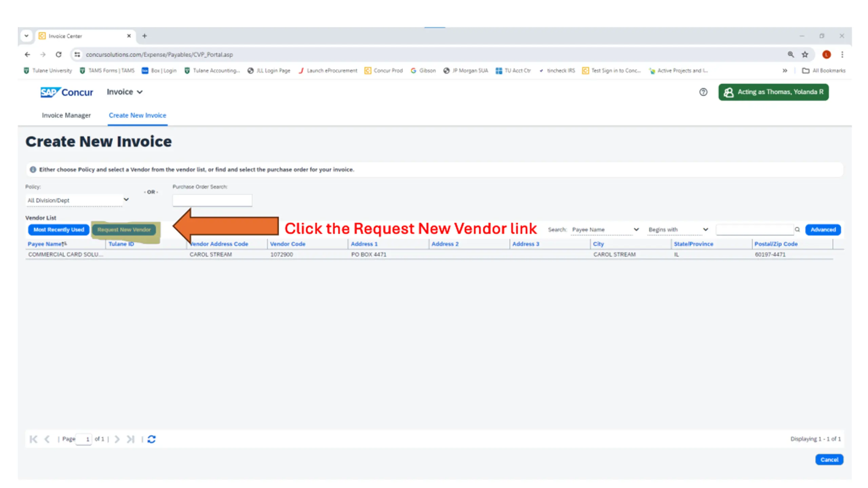Image resolution: width=868 pixels, height=488 pixels.
Task: Open Active Projects bookmark
Action: click(678, 70)
